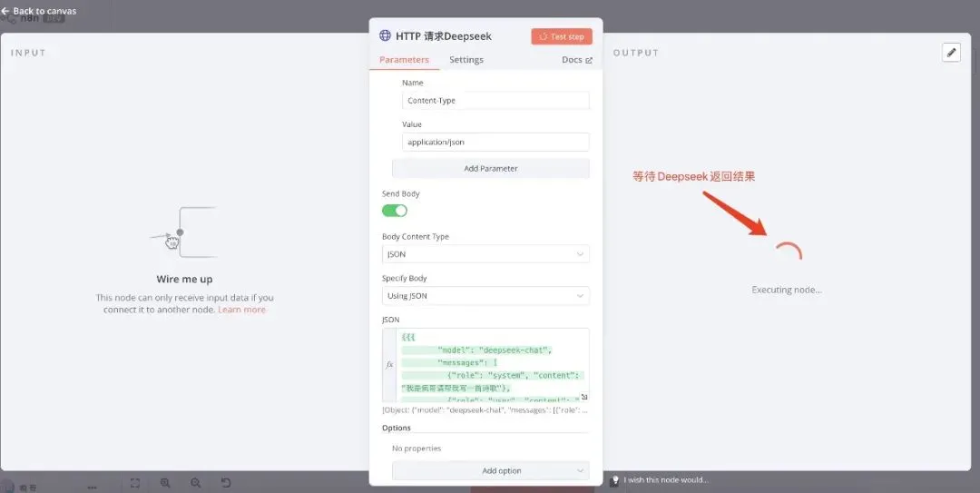Switch to the Settings tab

coord(466,60)
